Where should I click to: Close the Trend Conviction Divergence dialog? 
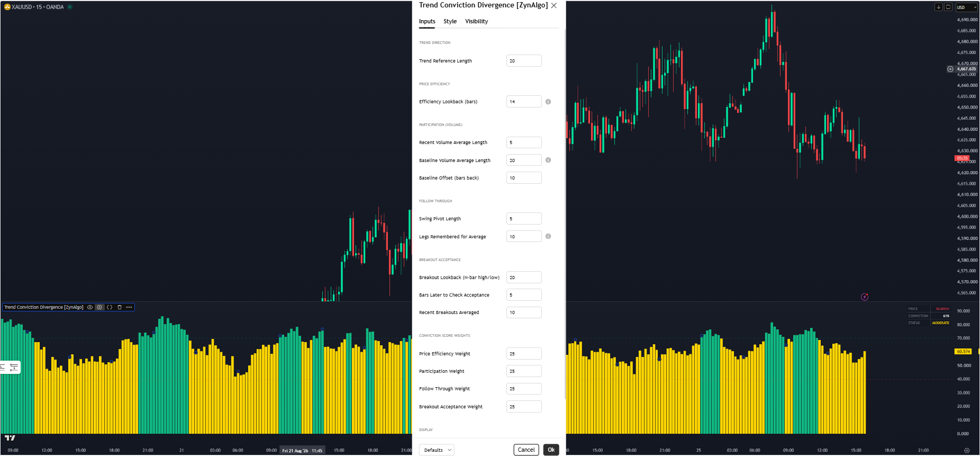coord(553,5)
